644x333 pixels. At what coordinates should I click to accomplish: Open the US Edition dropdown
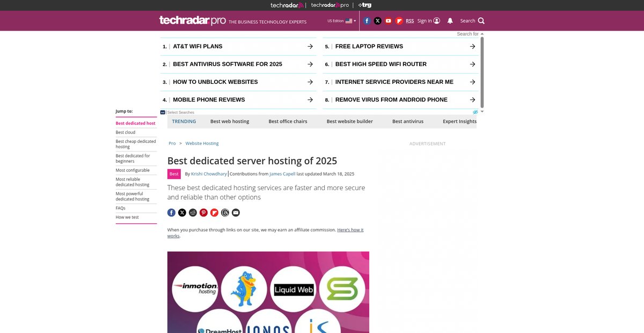342,21
